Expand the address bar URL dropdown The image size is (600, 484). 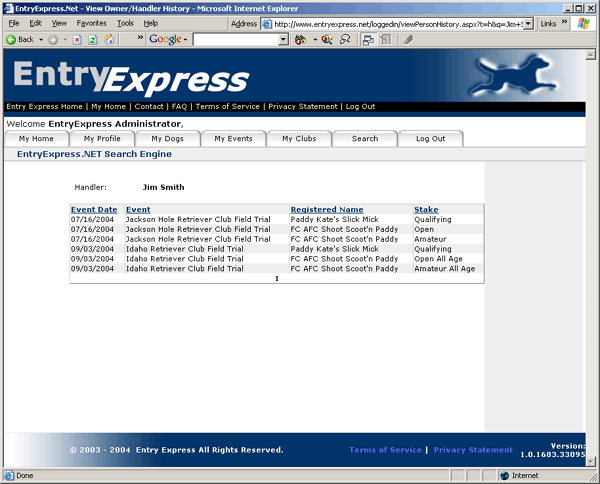[x=528, y=23]
